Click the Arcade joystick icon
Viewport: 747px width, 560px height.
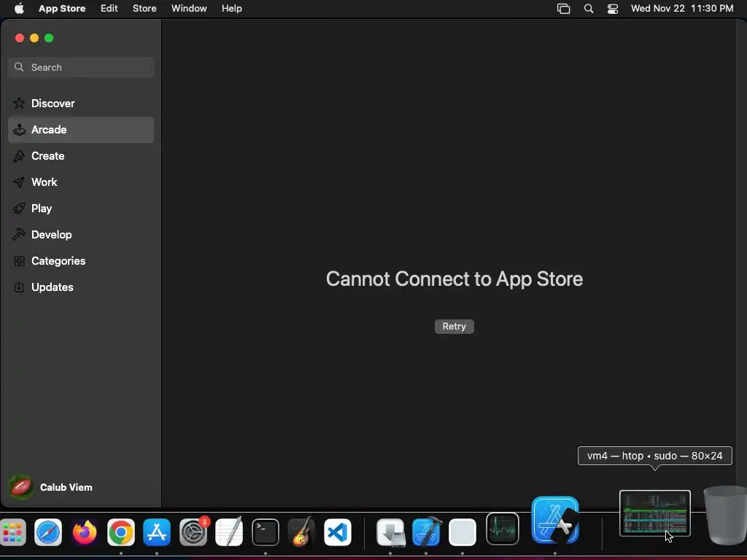(x=19, y=130)
